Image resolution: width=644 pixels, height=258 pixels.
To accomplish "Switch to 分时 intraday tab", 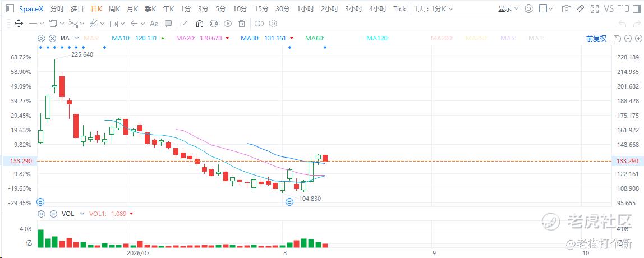I will [x=57, y=8].
